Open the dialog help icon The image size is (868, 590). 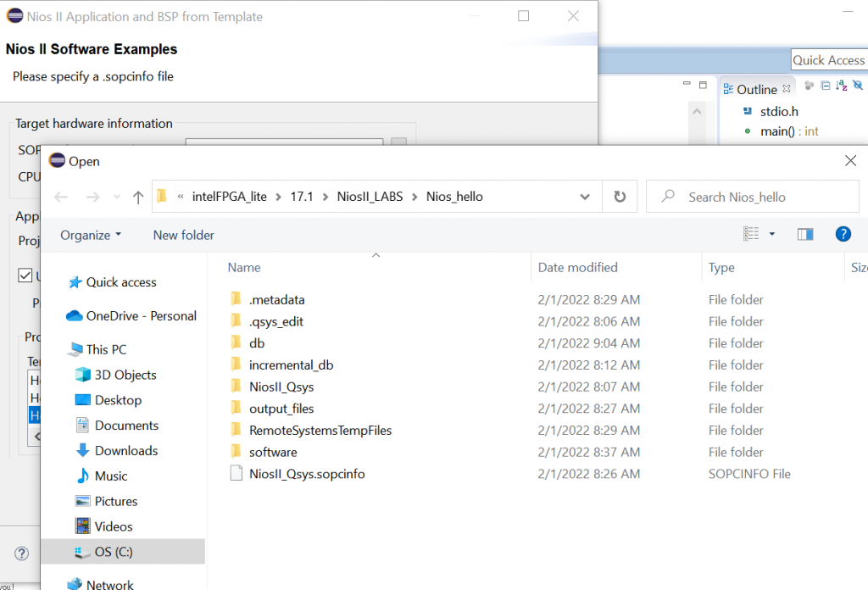pyautogui.click(x=843, y=234)
